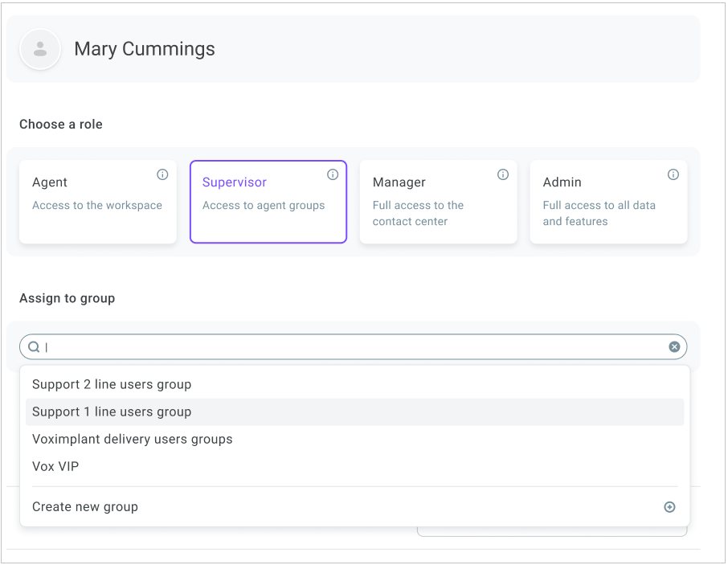
Task: Select the Manager role card
Action: [438, 202]
